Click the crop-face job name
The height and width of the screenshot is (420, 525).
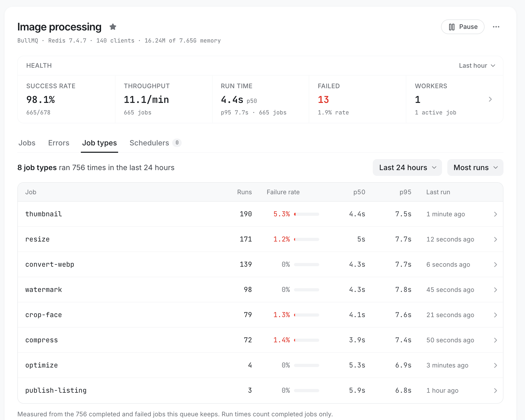(x=44, y=315)
